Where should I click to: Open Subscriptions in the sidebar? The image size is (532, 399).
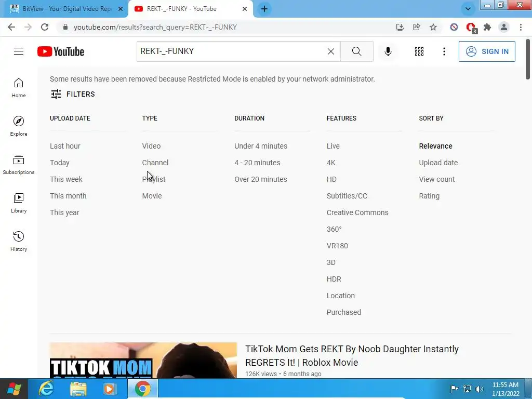point(19,165)
